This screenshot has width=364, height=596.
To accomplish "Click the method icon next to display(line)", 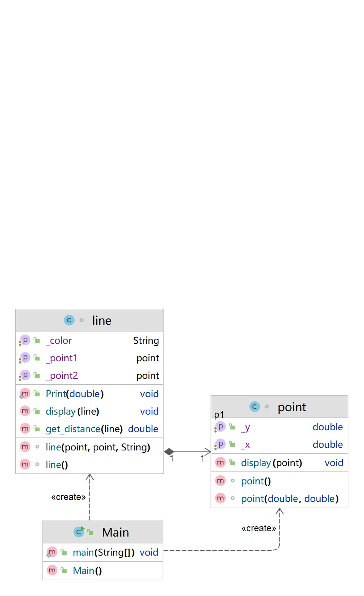I will [25, 411].
